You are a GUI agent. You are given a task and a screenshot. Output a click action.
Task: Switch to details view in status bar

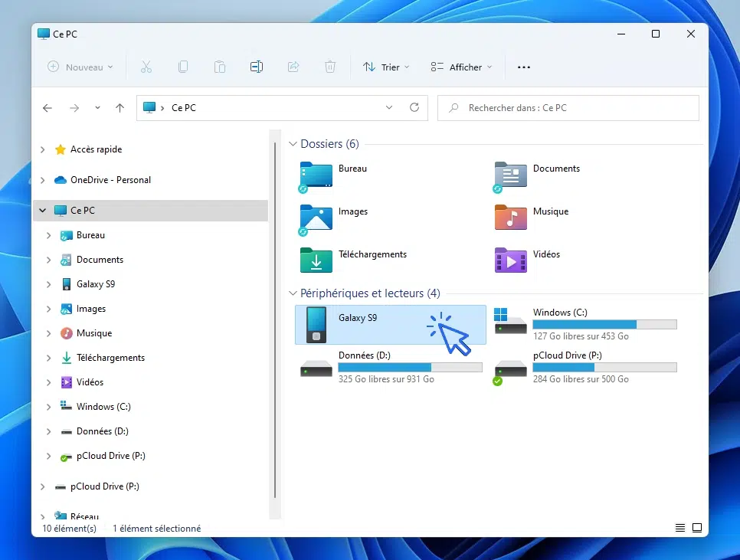680,528
